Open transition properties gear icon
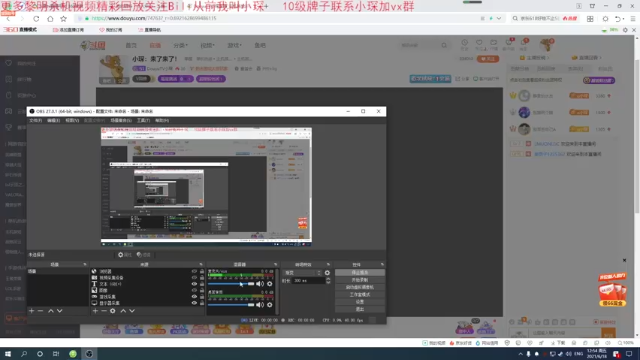The width and height of the screenshot is (640, 360). 327,273
